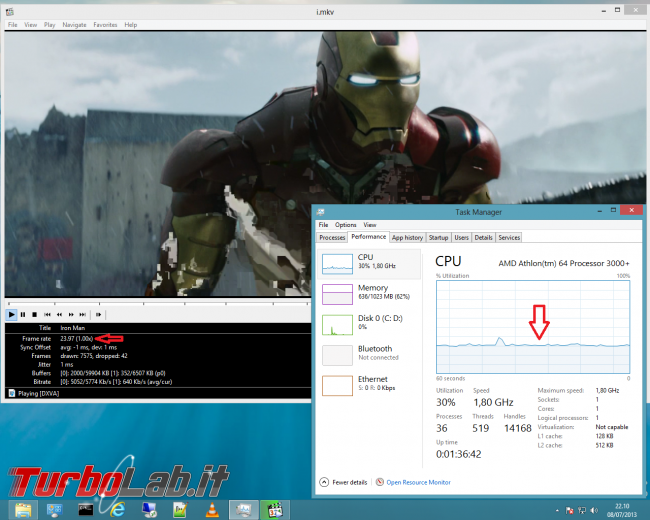Open Task Manager File menu

[323, 225]
